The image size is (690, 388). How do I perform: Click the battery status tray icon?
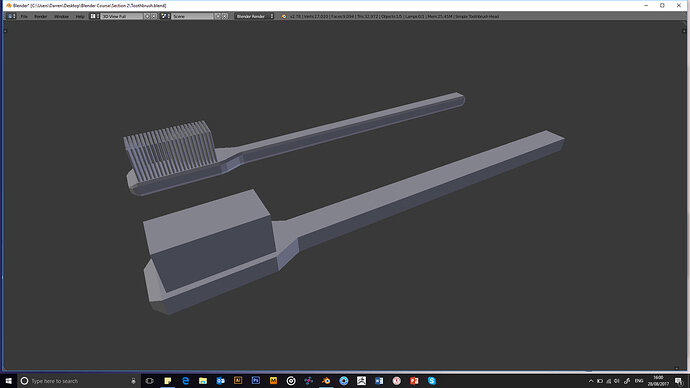pyautogui.click(x=600, y=381)
